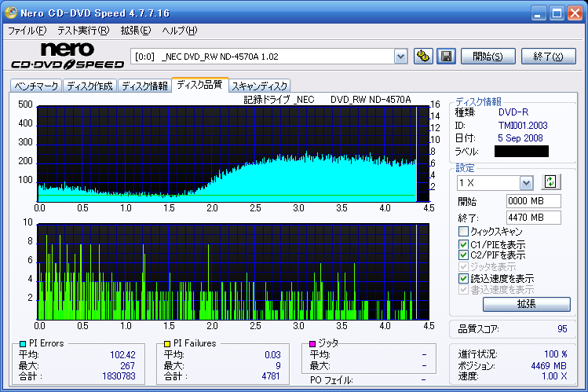Switch to the ベンチマーク tab
The image size is (588, 392).
tap(36, 86)
